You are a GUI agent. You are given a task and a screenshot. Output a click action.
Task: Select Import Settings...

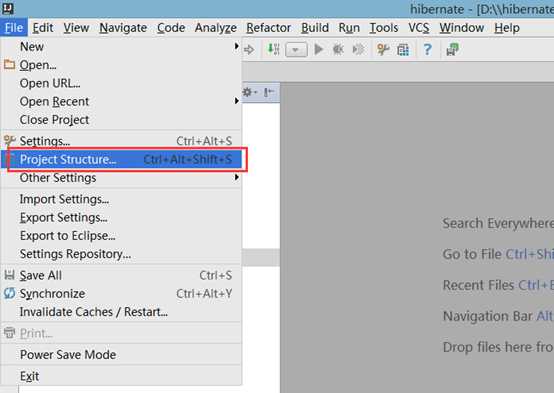121,199
